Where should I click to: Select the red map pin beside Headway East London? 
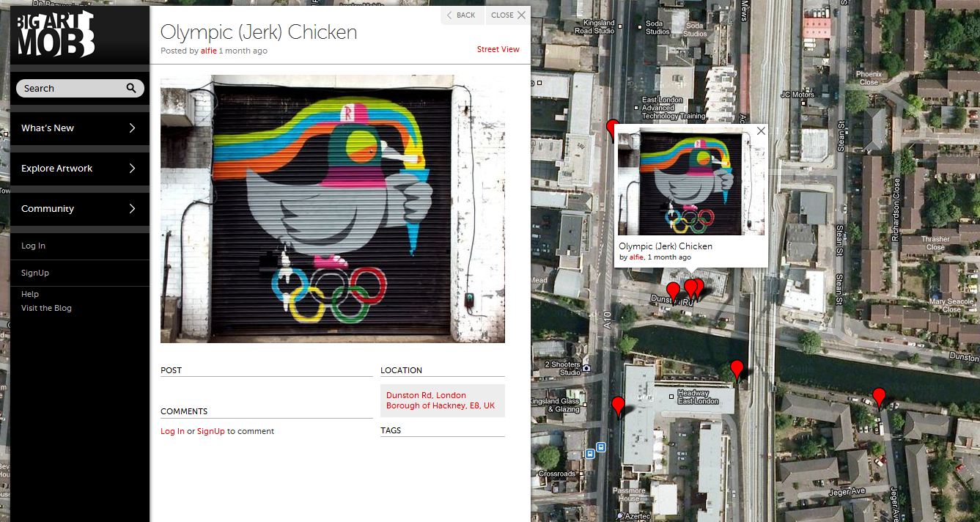pos(737,370)
